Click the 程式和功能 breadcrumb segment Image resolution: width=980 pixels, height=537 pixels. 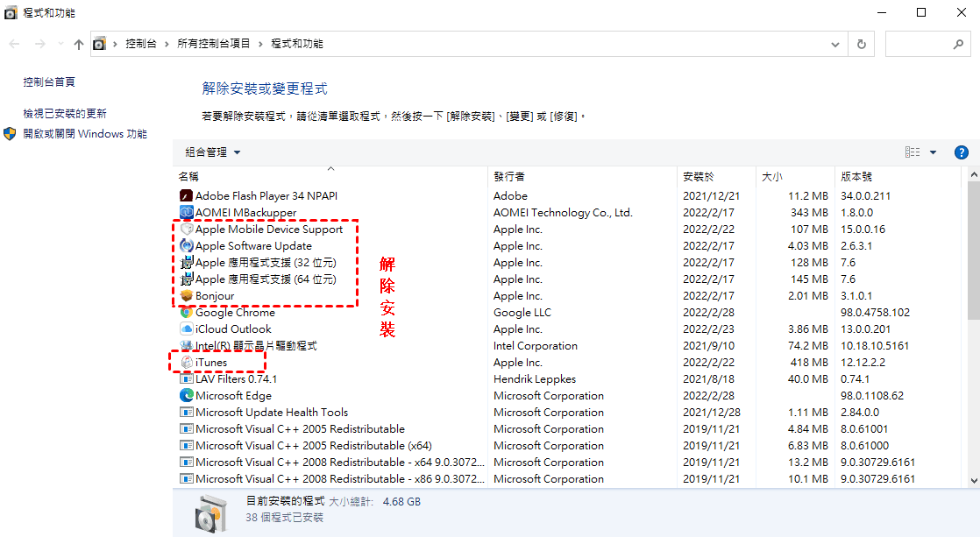tap(297, 44)
